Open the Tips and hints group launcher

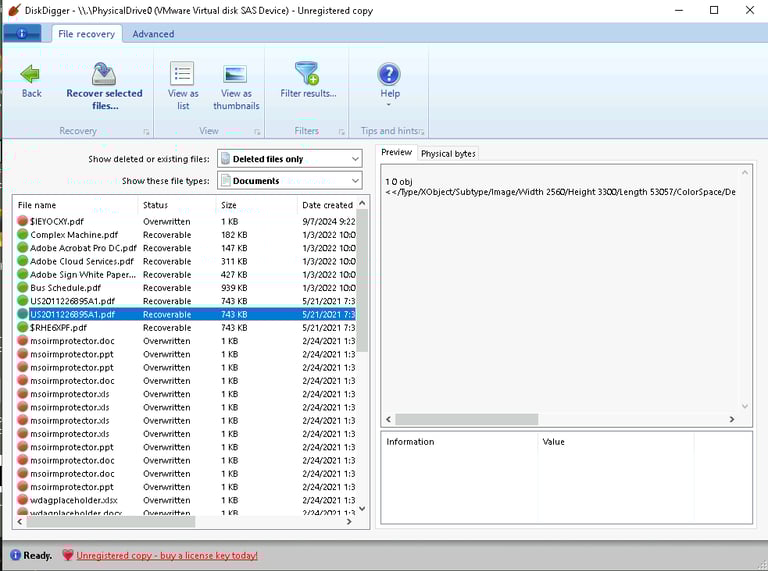coord(422,132)
